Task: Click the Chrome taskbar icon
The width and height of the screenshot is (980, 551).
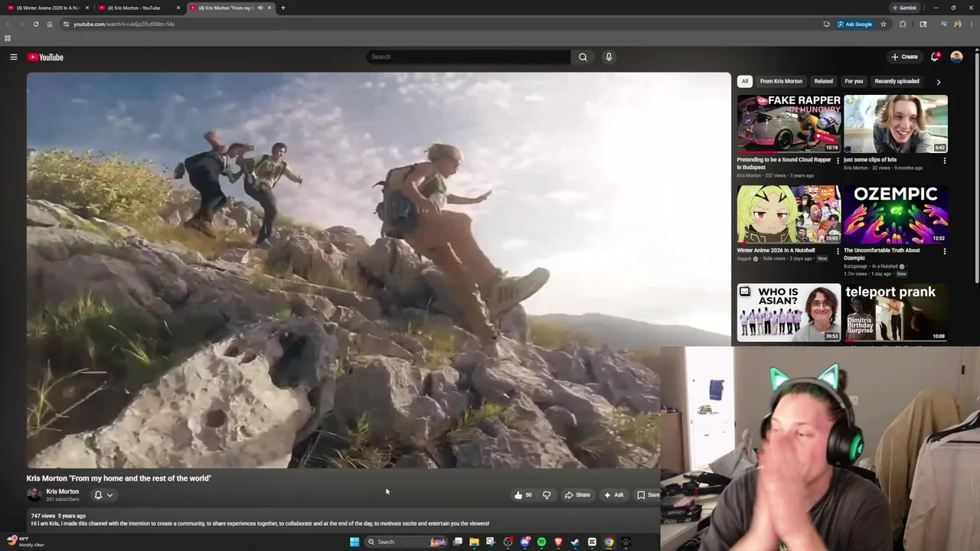Action: [609, 542]
